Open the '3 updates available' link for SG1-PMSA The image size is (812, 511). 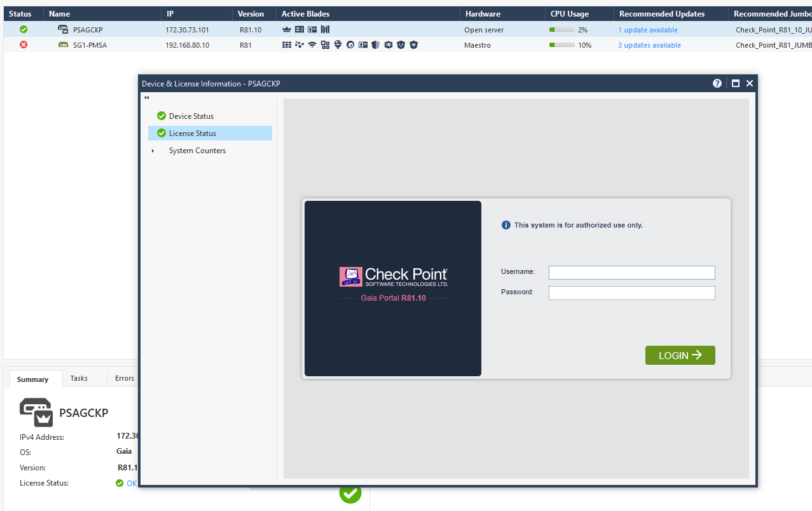tap(649, 45)
